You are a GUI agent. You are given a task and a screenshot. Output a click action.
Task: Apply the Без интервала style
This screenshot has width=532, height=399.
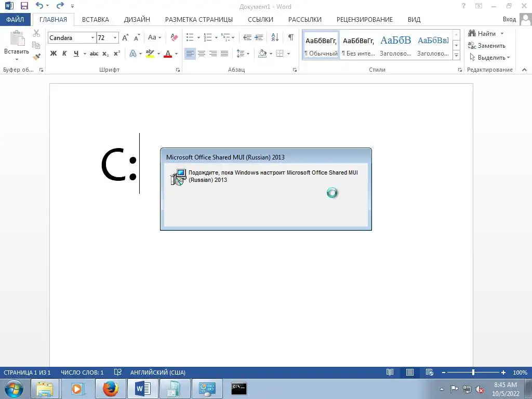[358, 46]
